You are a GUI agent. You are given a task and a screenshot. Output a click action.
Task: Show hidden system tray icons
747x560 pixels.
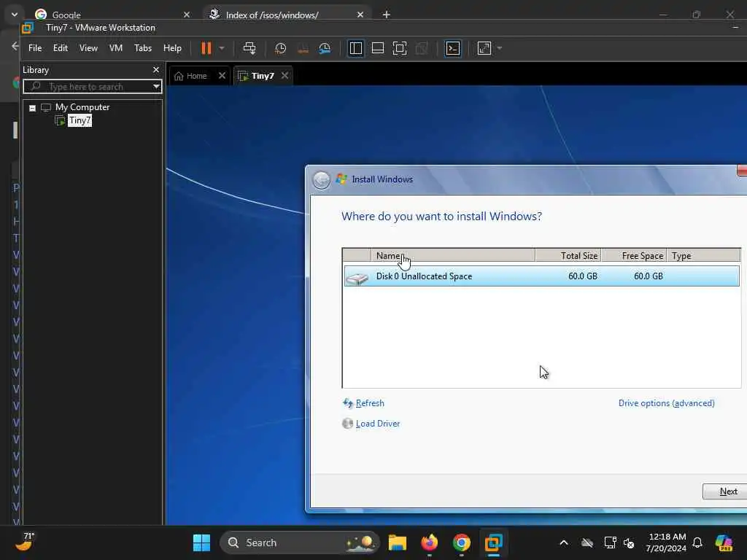[564, 542]
